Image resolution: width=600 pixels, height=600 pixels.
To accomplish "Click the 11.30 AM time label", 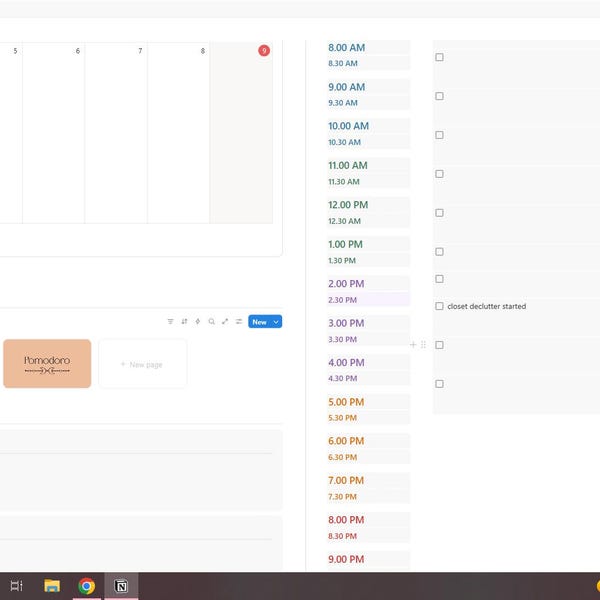I will point(344,182).
